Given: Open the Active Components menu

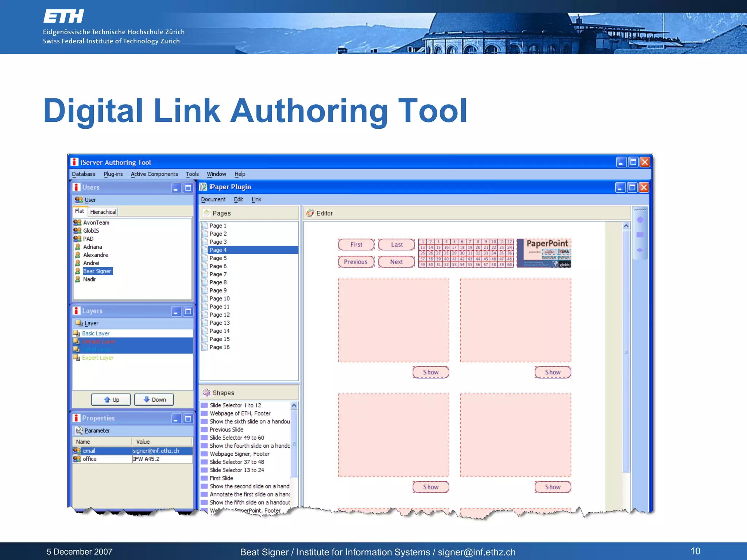Looking at the screenshot, I should (x=154, y=174).
